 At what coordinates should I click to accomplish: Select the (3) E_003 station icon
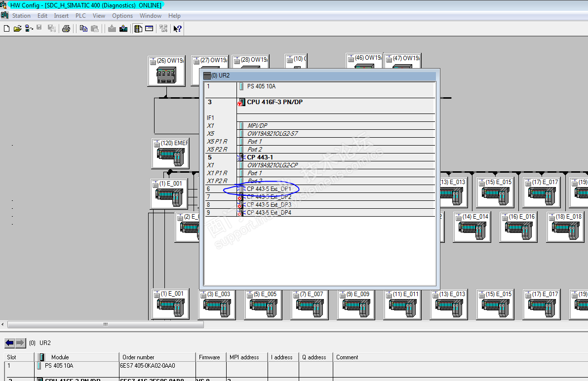(217, 305)
